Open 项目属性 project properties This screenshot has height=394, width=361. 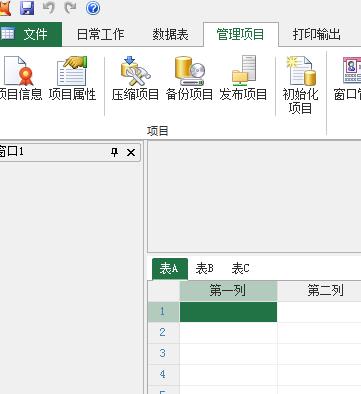72,78
